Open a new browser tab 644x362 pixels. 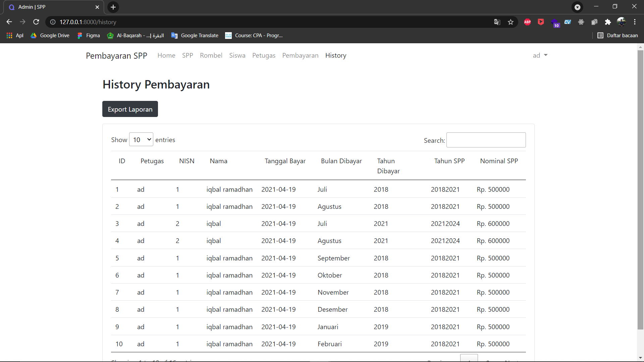[113, 7]
